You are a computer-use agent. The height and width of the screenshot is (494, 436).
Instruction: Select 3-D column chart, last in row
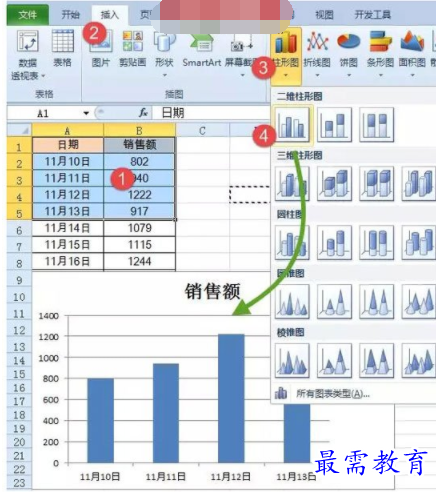coord(419,184)
